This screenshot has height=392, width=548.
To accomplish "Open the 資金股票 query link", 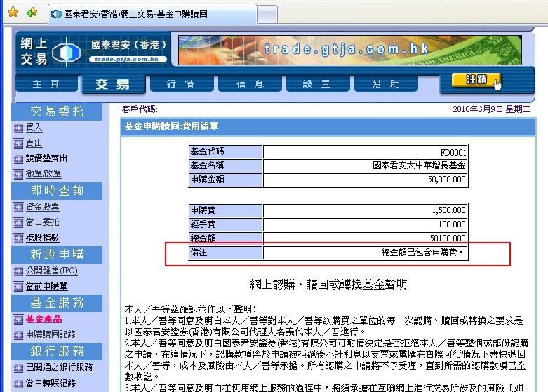I will tap(43, 207).
